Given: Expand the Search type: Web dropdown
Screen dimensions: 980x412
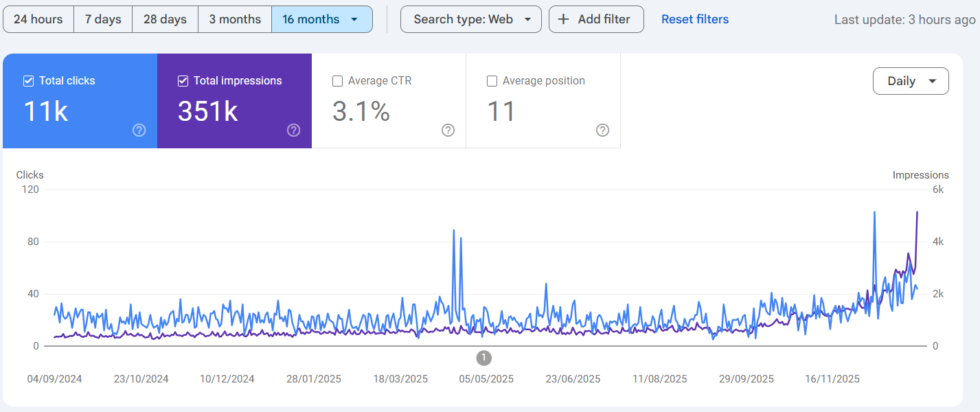Looking at the screenshot, I should 470,19.
